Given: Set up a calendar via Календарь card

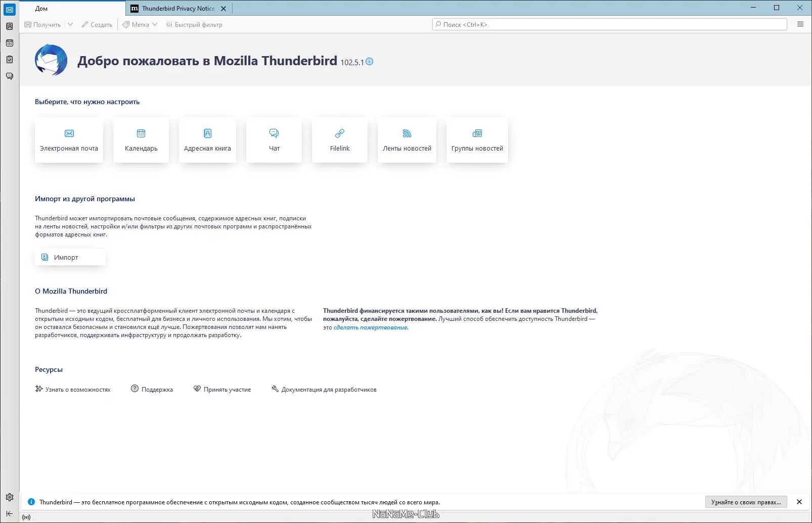Looking at the screenshot, I should 141,140.
